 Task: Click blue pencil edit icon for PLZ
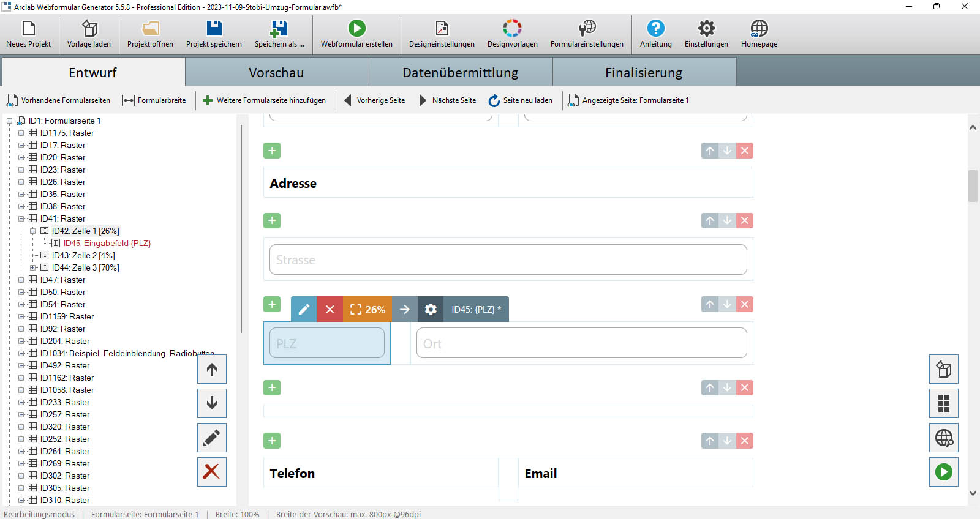pyautogui.click(x=304, y=310)
